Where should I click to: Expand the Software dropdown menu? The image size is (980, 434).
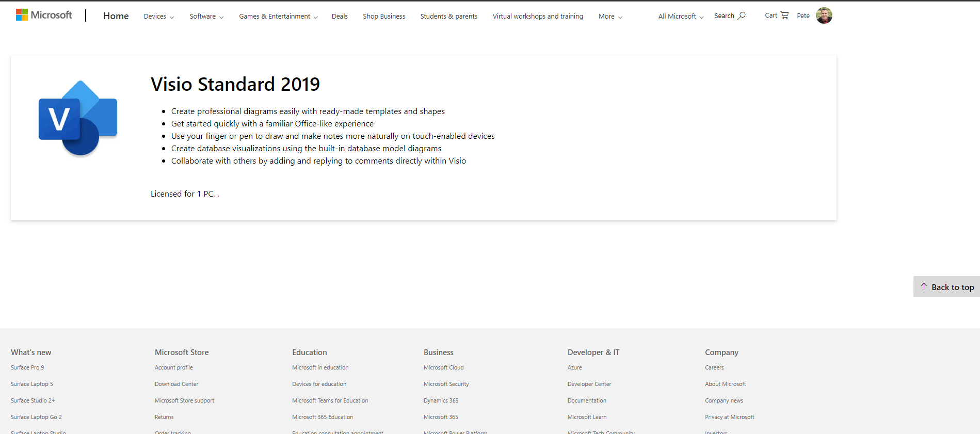(206, 17)
